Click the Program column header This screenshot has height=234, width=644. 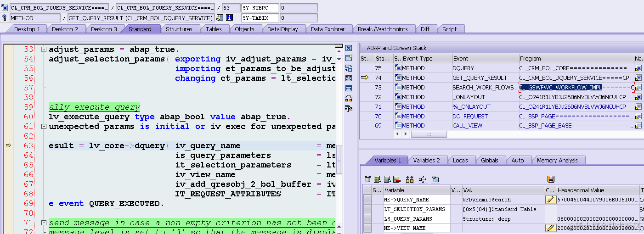pyautogui.click(x=576, y=58)
